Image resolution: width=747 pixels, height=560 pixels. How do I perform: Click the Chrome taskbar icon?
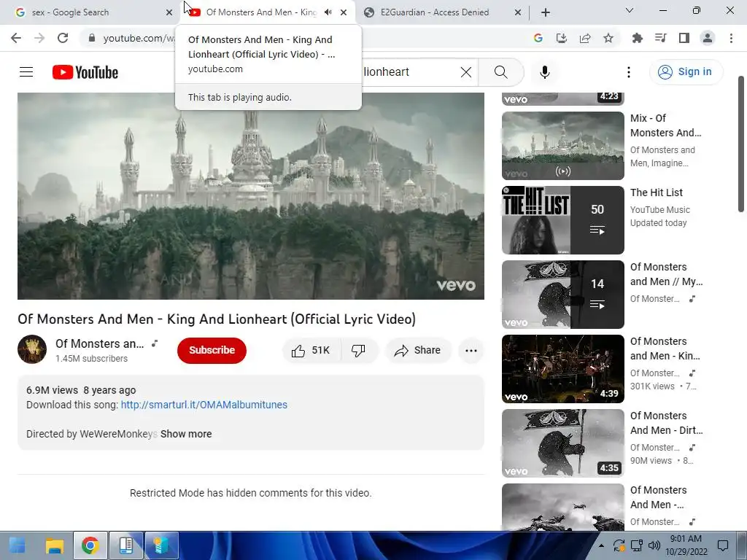click(x=90, y=545)
